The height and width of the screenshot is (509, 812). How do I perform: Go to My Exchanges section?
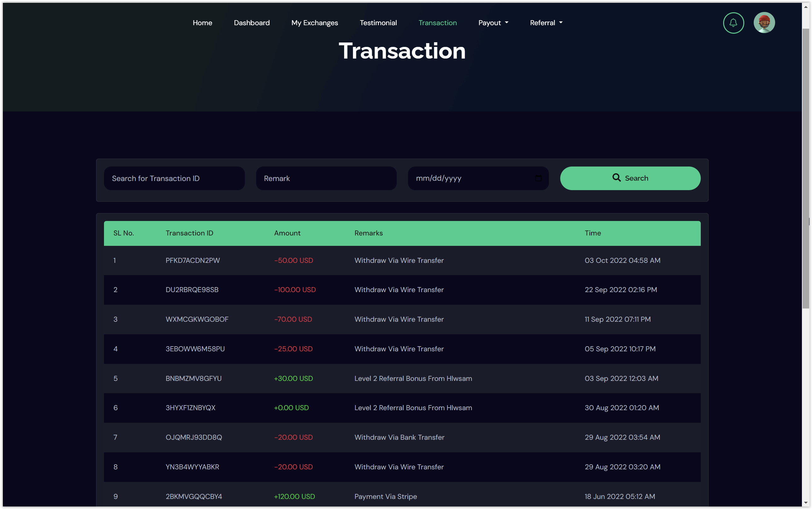[x=314, y=23]
